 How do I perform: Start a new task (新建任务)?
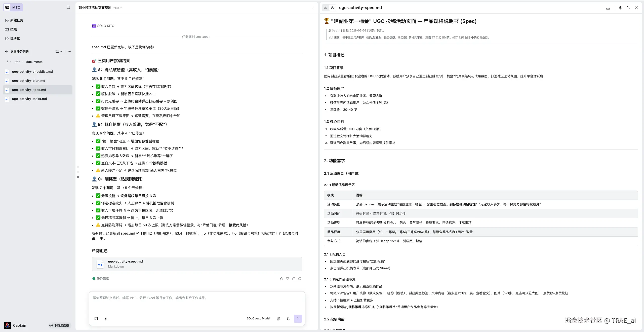14,20
